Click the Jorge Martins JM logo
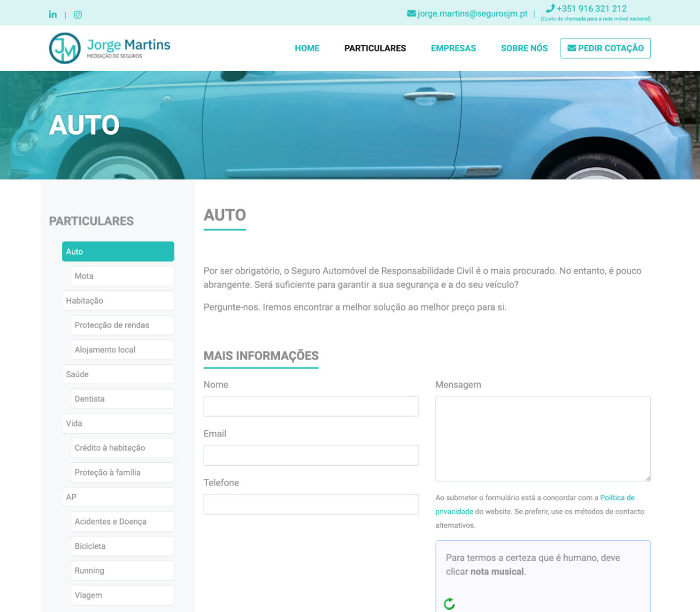The height and width of the screenshot is (612, 700). click(x=110, y=48)
